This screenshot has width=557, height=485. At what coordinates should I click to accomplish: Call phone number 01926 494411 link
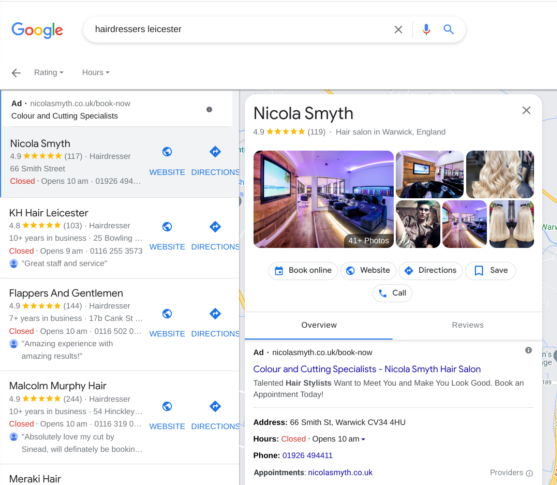[x=307, y=456]
